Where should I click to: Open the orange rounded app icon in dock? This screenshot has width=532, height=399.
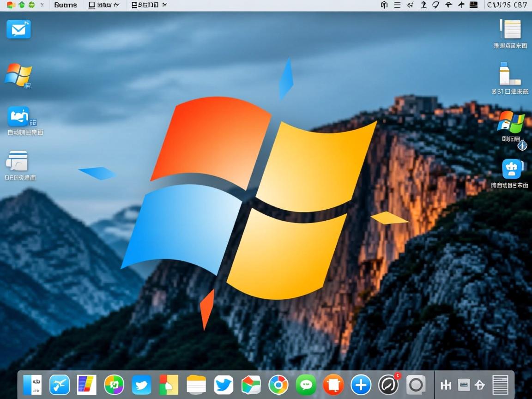(x=333, y=385)
